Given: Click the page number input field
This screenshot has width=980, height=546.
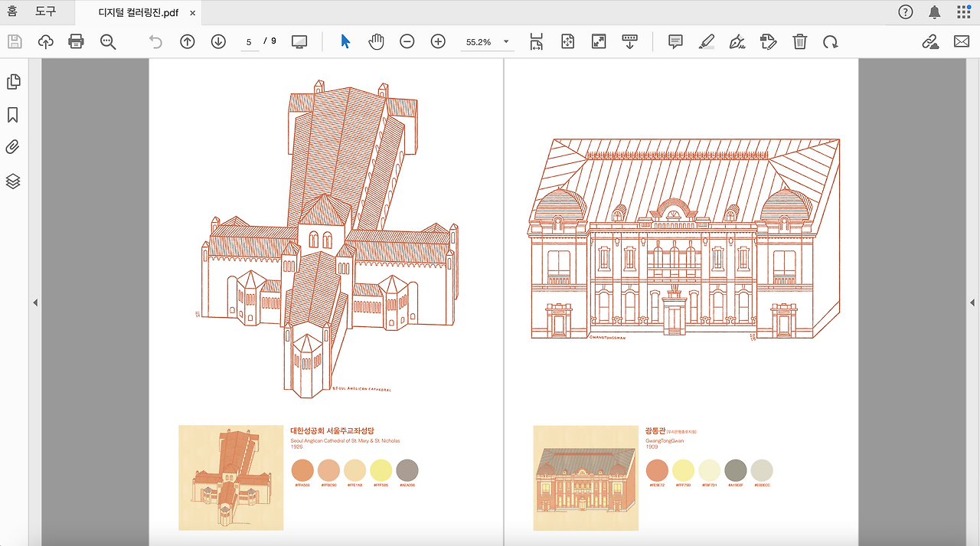Looking at the screenshot, I should 249,42.
